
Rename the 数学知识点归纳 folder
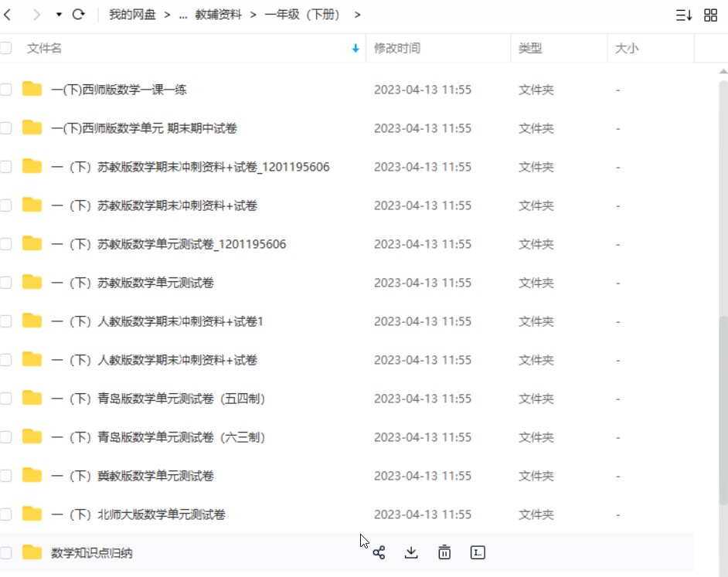point(478,552)
